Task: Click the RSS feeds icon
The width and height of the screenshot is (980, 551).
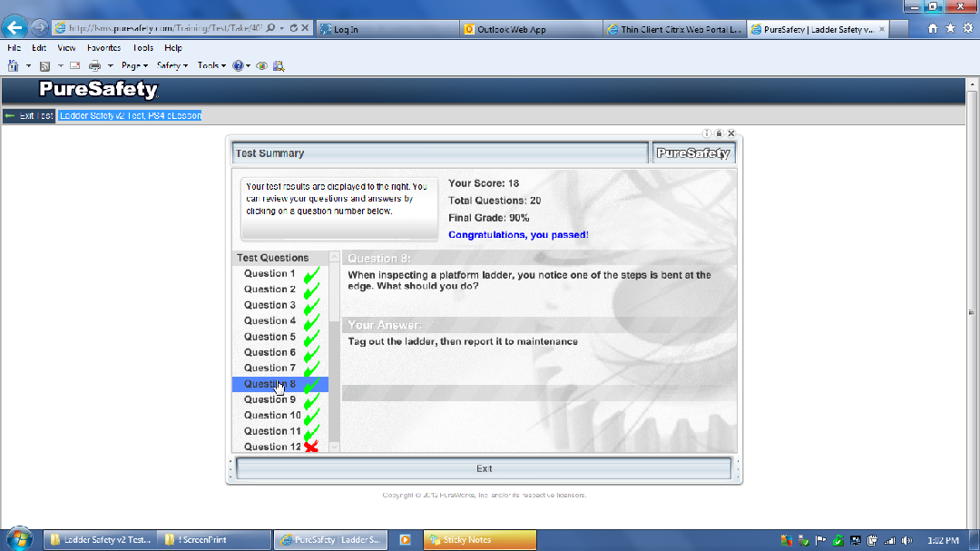Action: [x=44, y=65]
